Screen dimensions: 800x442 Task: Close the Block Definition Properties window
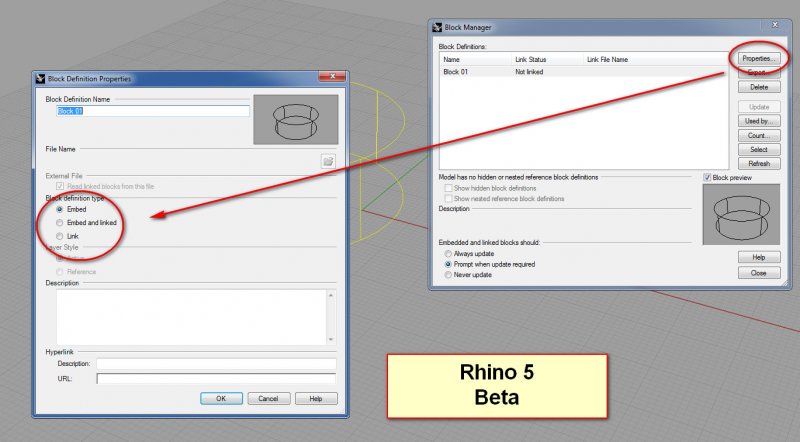pos(332,77)
